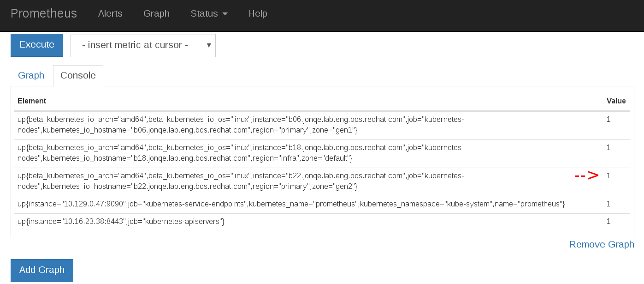Click the prometheus service-endpoints result row
644x284 pixels.
coord(290,204)
